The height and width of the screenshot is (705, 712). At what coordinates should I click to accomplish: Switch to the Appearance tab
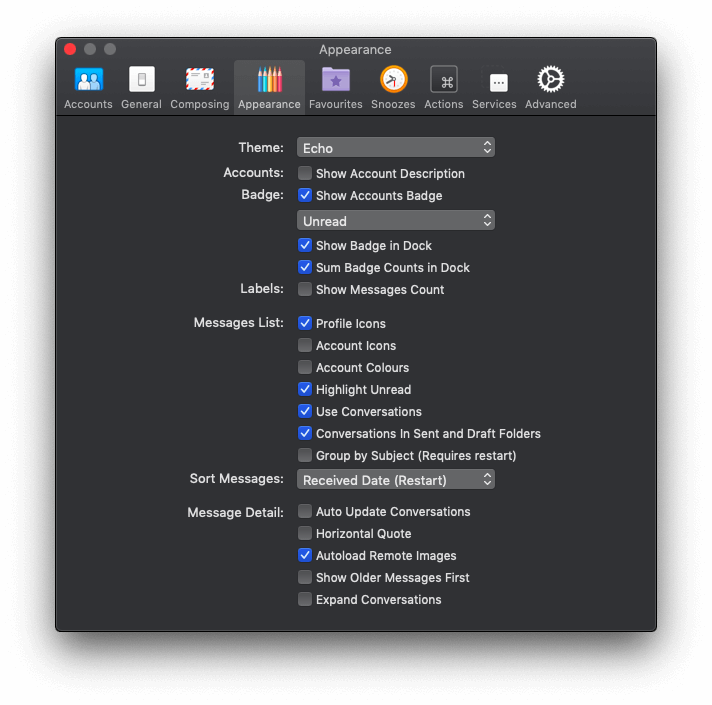(269, 87)
